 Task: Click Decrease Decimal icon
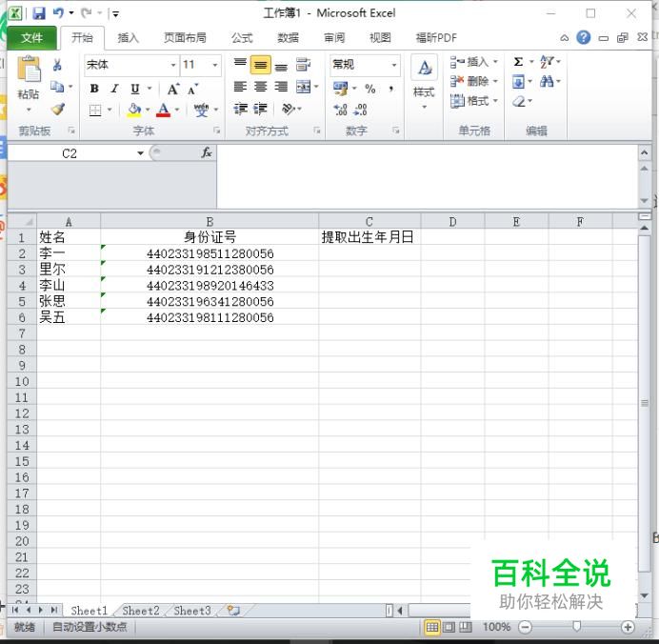[x=361, y=111]
